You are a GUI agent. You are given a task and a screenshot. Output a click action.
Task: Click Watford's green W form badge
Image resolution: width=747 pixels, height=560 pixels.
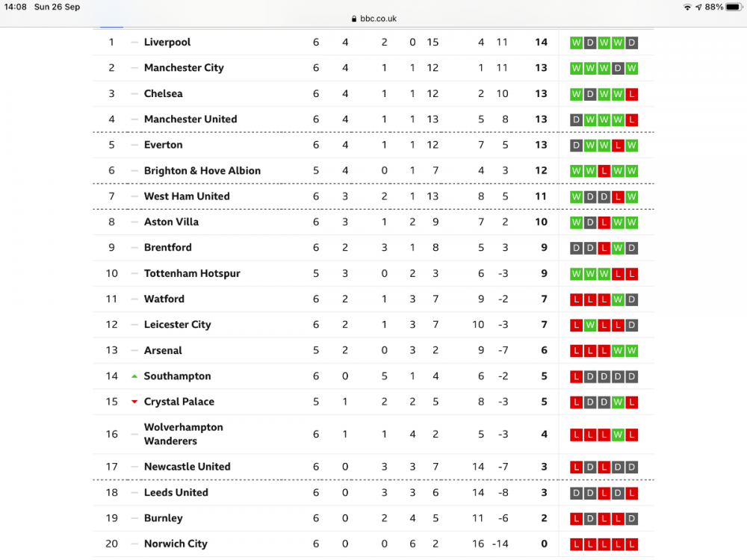[x=618, y=299]
